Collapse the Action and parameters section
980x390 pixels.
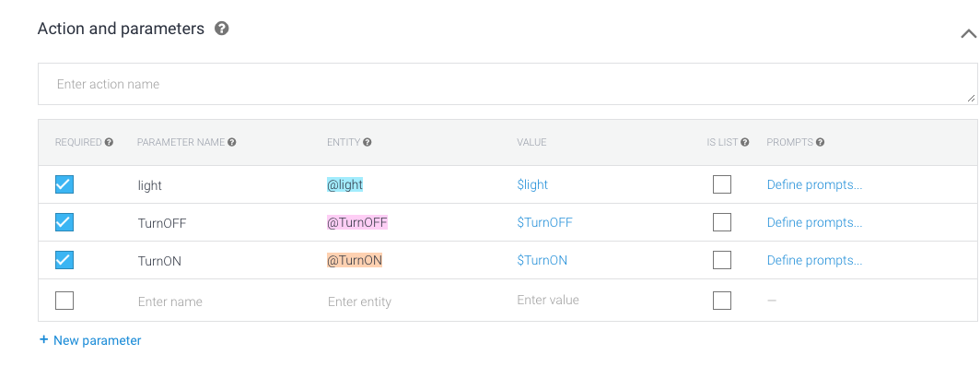pos(968,33)
